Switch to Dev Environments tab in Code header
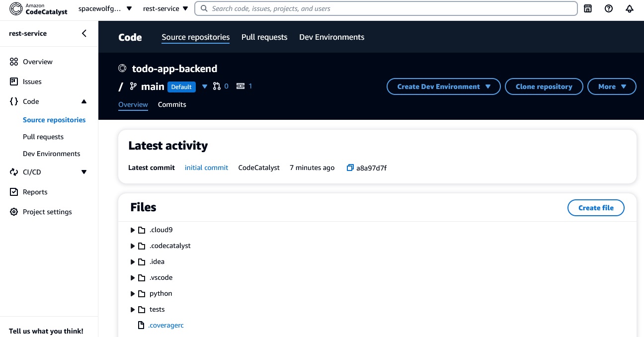The width and height of the screenshot is (644, 337). (x=332, y=37)
